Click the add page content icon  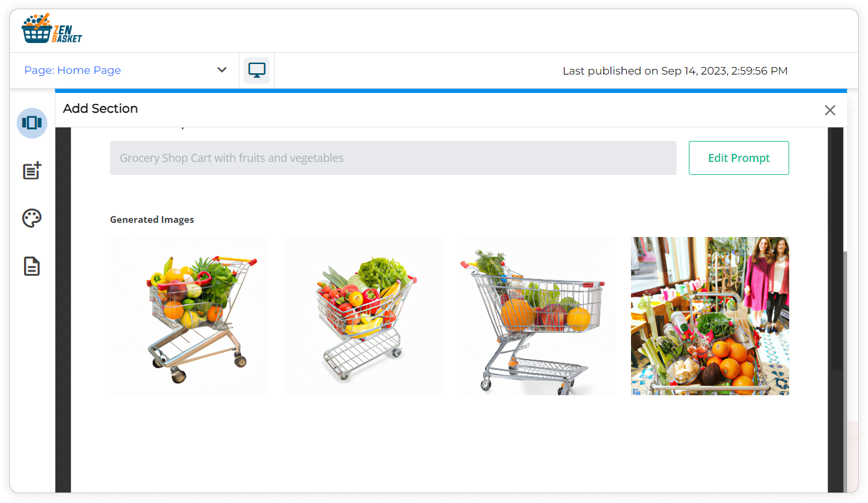tap(32, 171)
